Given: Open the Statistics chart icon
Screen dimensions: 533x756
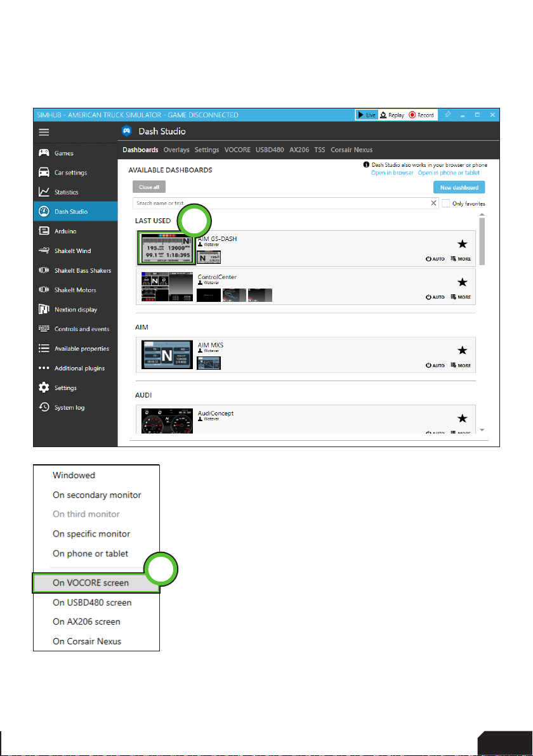Looking at the screenshot, I should tap(44, 192).
